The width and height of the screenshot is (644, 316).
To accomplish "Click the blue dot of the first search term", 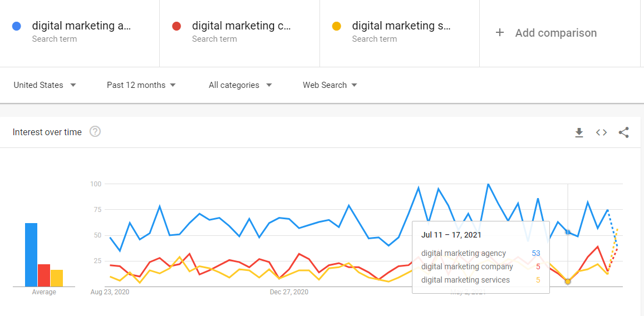I will tap(17, 26).
